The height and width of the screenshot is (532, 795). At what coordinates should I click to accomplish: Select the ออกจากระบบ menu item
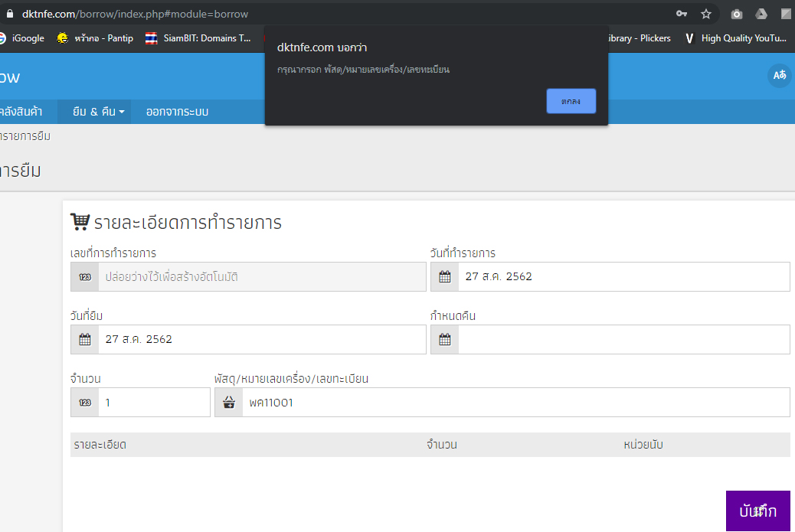coord(177,112)
